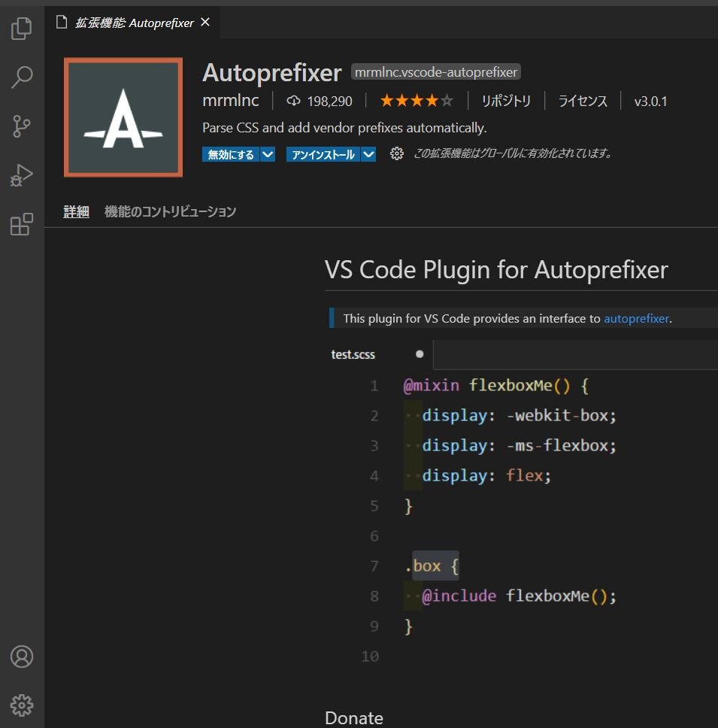Click the test.scss tab in preview image
The height and width of the screenshot is (728, 718).
(x=353, y=355)
